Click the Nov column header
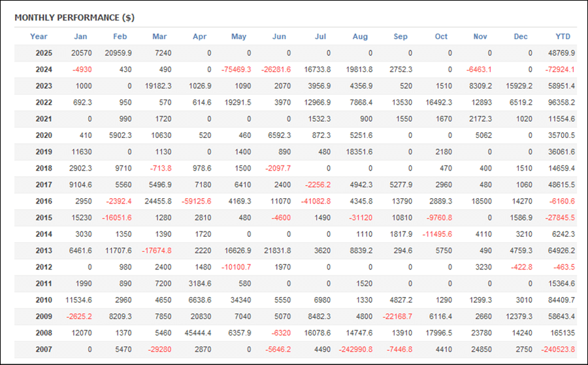588x365 pixels. coord(480,37)
